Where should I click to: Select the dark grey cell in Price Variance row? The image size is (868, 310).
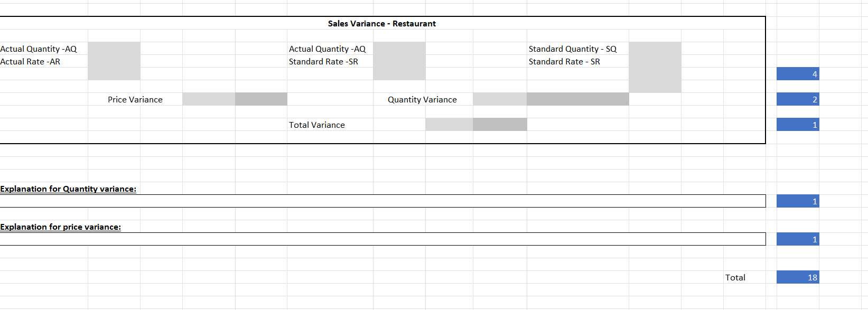[262, 99]
